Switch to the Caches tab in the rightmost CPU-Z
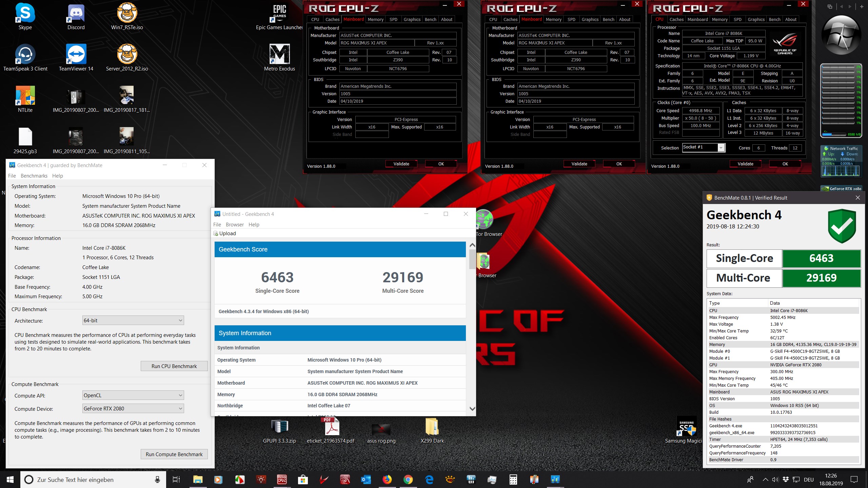The width and height of the screenshot is (868, 488). (x=676, y=19)
